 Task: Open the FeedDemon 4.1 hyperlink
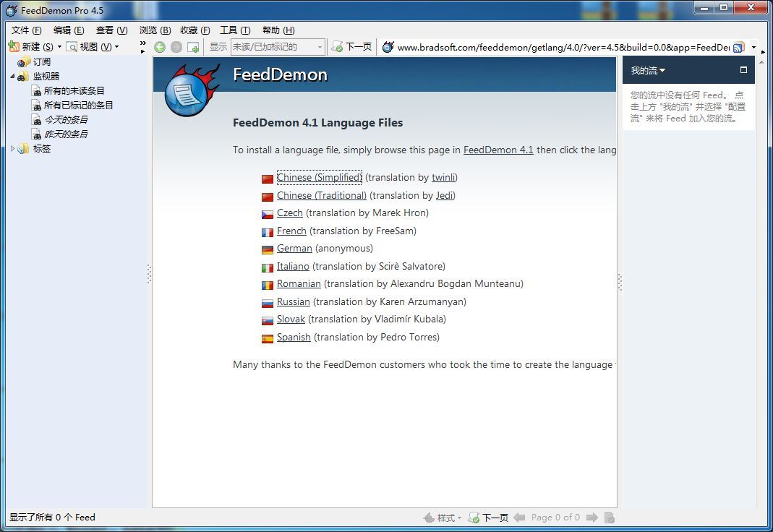coord(498,150)
